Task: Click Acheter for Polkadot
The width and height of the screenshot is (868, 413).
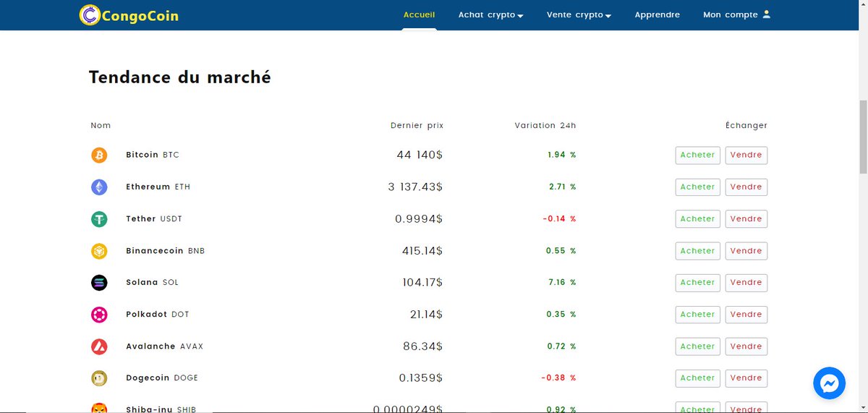Action: [x=698, y=315]
